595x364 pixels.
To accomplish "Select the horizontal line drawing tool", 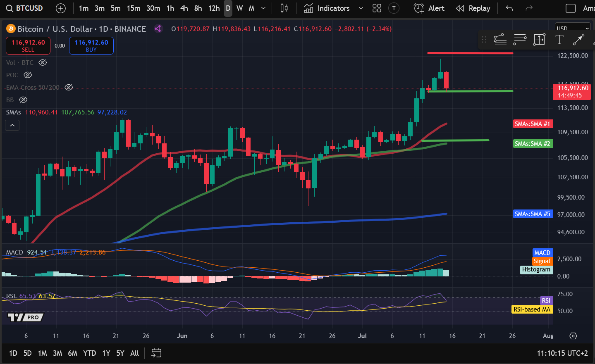I will [520, 40].
